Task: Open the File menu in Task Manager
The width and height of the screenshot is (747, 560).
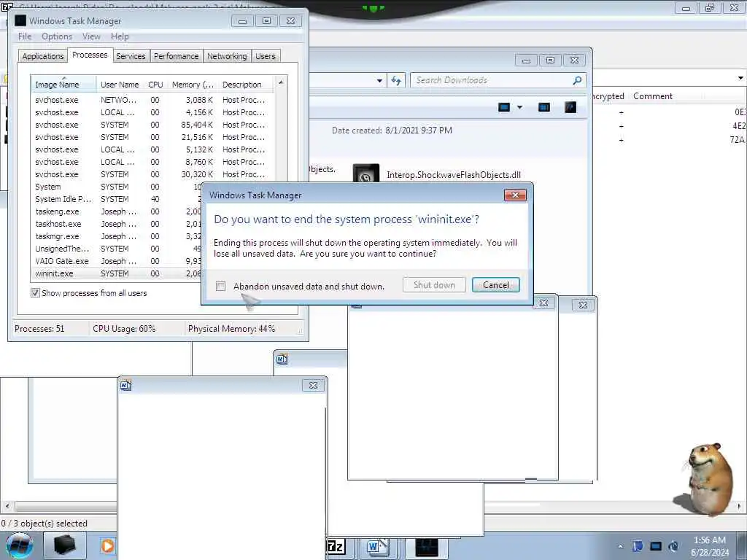Action: click(x=25, y=36)
